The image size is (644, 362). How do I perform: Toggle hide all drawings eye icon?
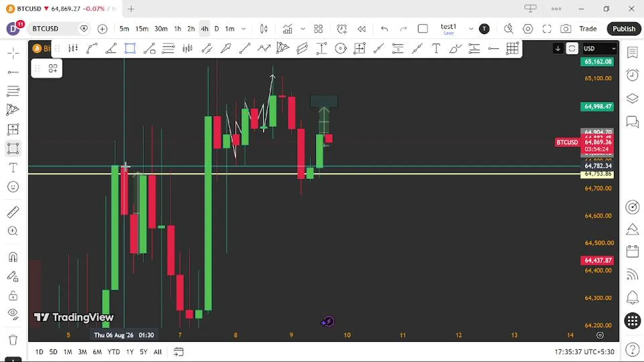[x=13, y=314]
